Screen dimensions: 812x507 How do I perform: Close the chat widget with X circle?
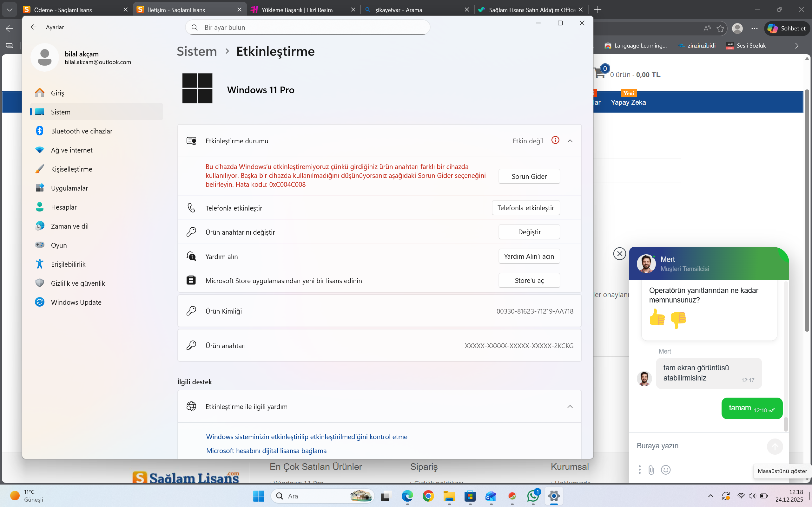[x=619, y=254]
